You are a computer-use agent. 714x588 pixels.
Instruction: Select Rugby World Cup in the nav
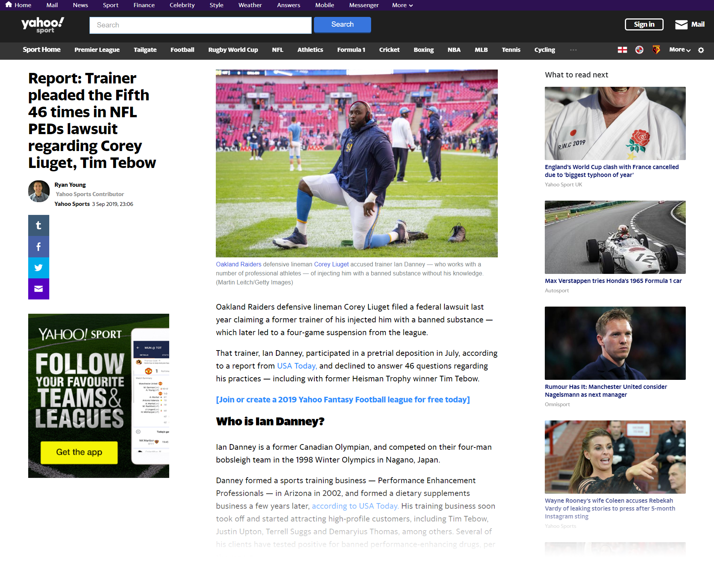point(233,50)
